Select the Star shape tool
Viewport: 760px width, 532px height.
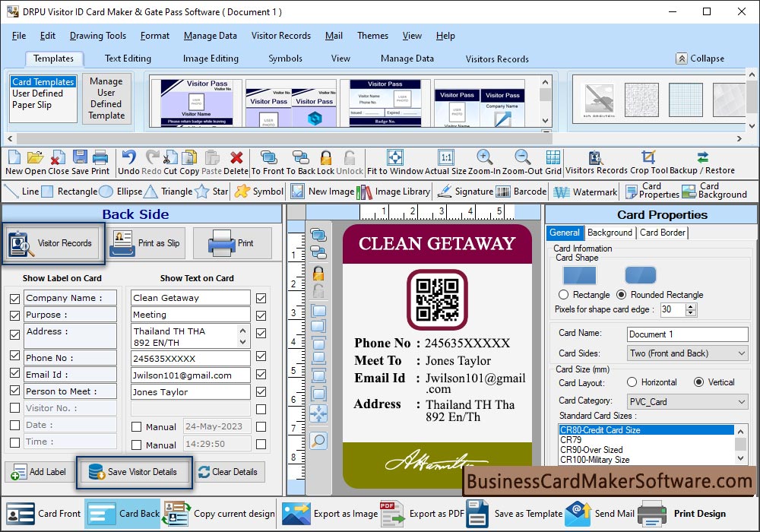click(211, 192)
